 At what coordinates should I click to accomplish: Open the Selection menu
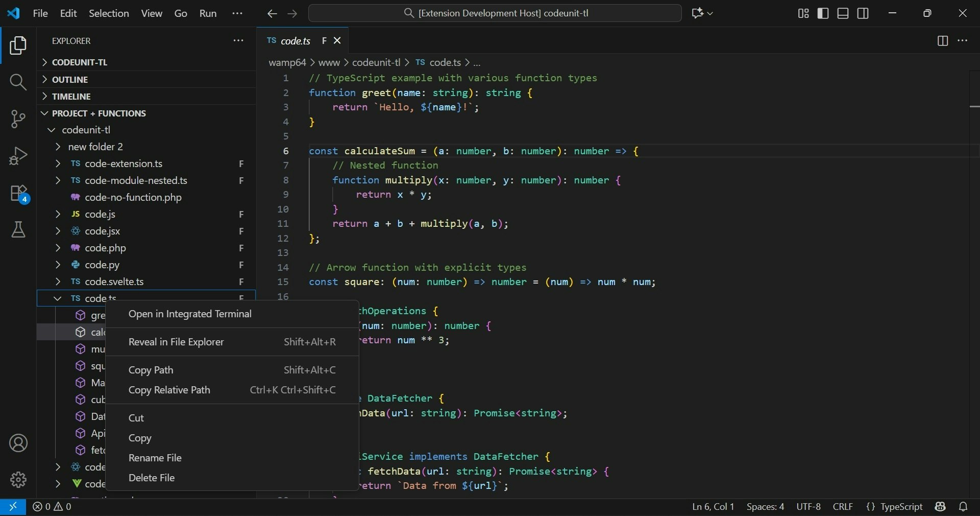pos(109,13)
